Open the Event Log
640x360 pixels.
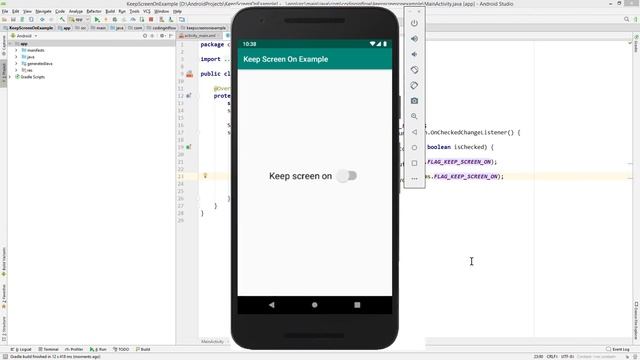tap(618, 349)
